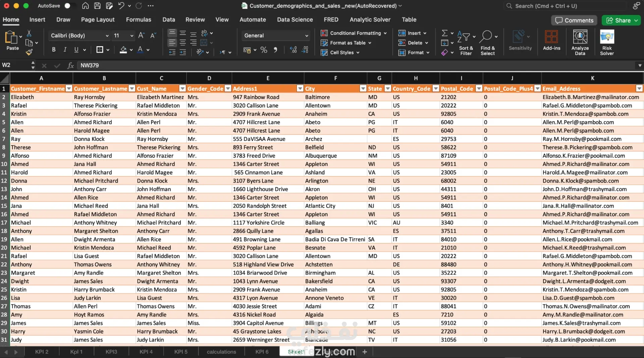The height and width of the screenshot is (358, 644).
Task: Open Sort & Filter
Action: point(466,43)
